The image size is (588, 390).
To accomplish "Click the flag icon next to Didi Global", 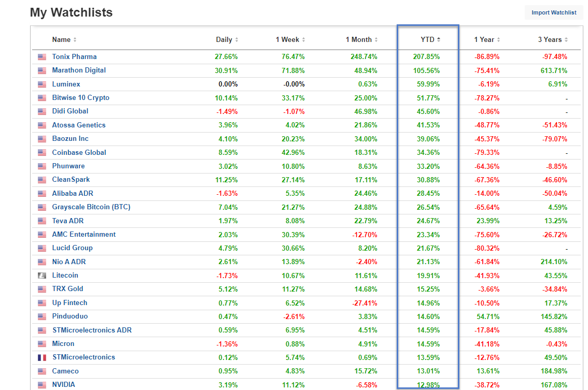I will tap(42, 111).
